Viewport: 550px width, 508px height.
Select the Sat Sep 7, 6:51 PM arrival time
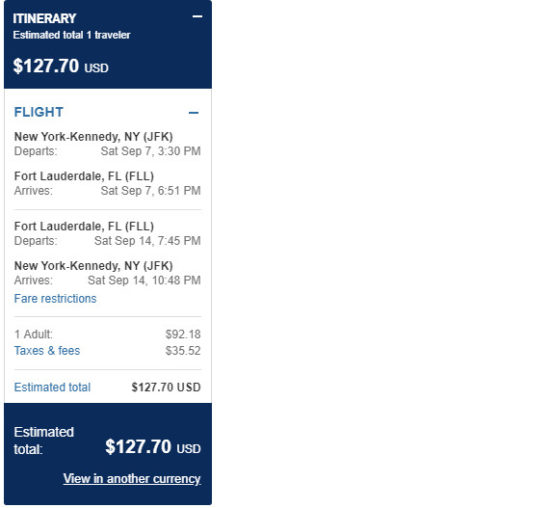point(151,190)
